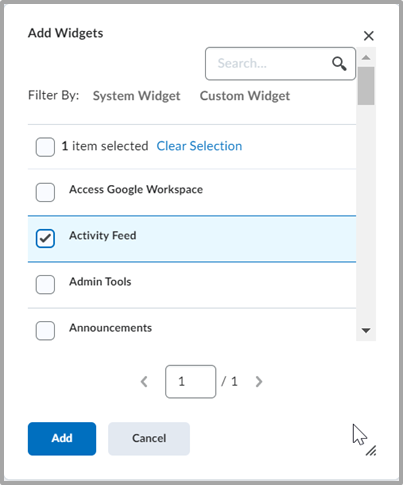Filter by System Widget
Viewport: 403px width, 485px height.
coord(136,96)
